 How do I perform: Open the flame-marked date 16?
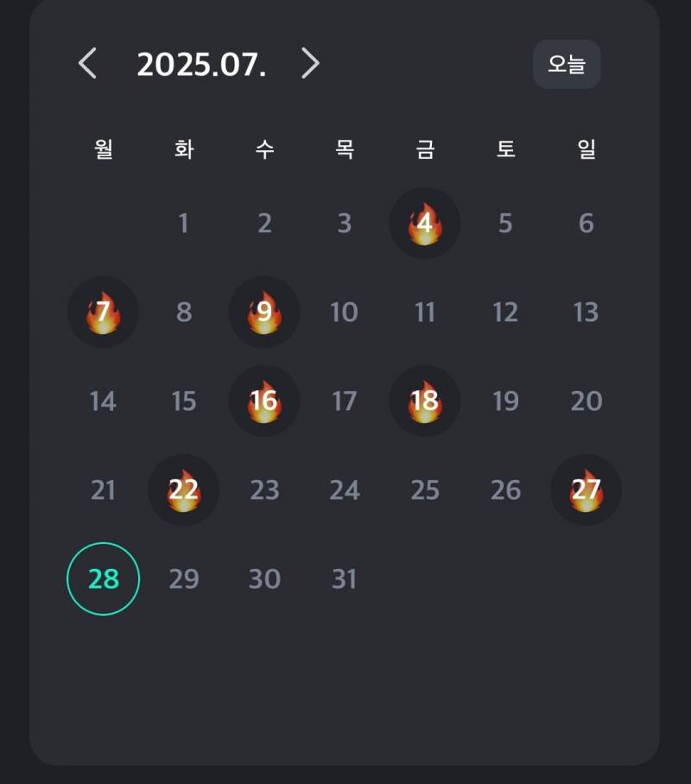264,401
